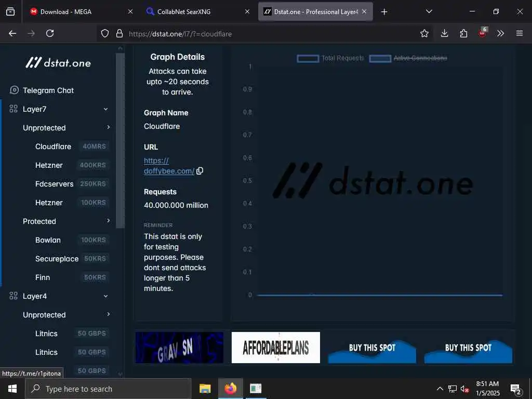Click the Telegram Chat icon

(14, 90)
